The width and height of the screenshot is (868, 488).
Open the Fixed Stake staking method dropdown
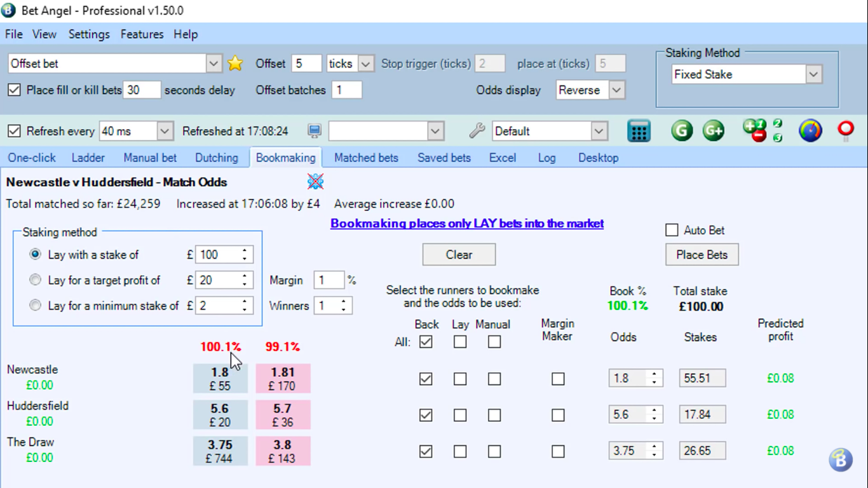click(x=814, y=74)
